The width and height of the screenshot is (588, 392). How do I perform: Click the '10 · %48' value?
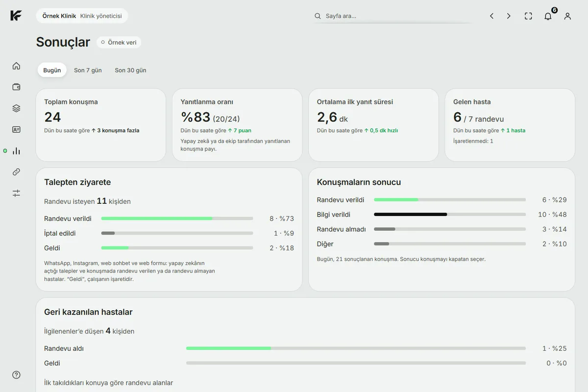552,215
